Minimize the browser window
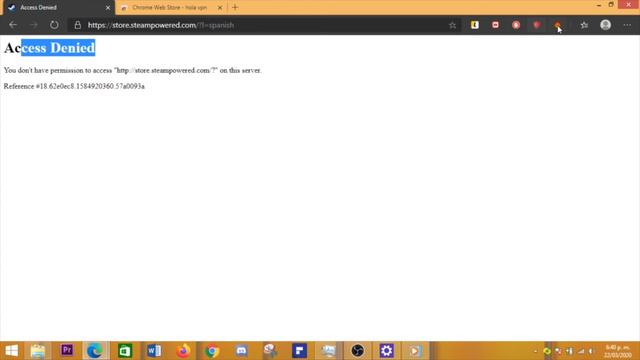640x360 pixels. pyautogui.click(x=599, y=5)
